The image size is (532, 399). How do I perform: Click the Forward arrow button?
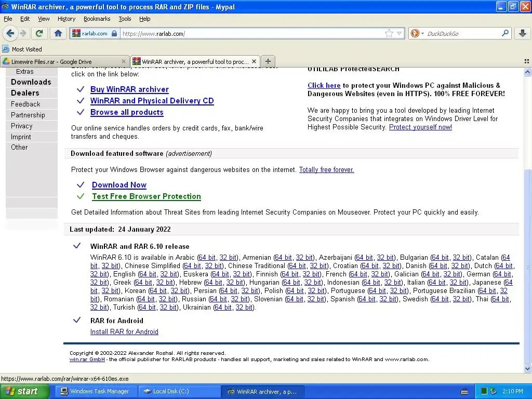pos(23,33)
